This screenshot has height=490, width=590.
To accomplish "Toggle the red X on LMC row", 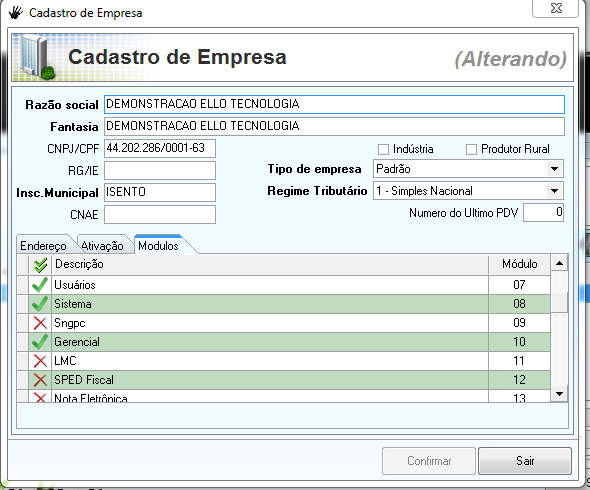I will (40, 361).
